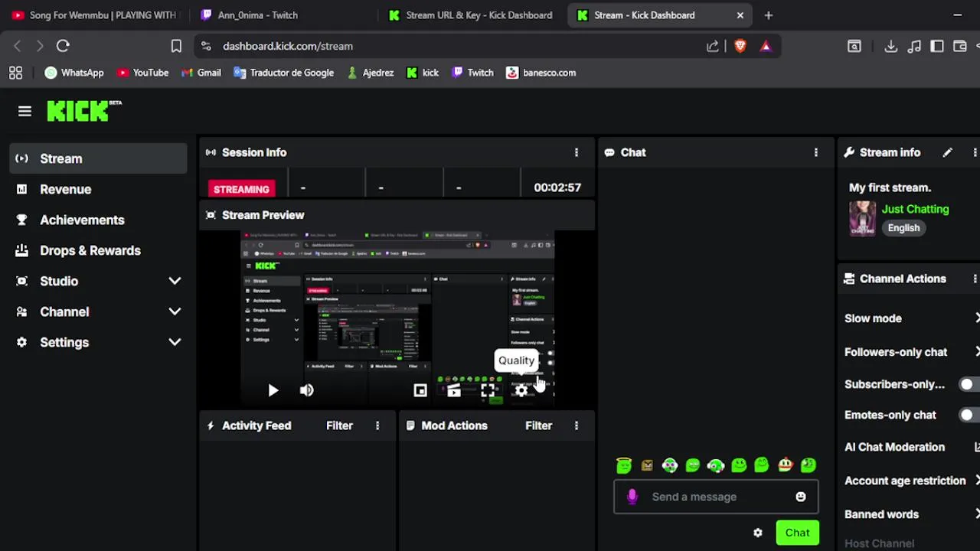Open theater mode icon in preview
Image resolution: width=980 pixels, height=551 pixels.
click(x=454, y=391)
